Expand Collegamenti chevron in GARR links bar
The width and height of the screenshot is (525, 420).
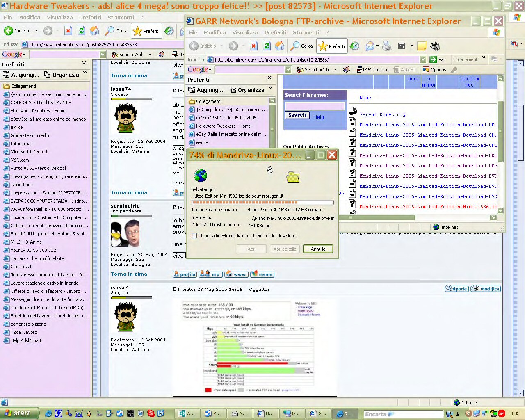click(484, 58)
